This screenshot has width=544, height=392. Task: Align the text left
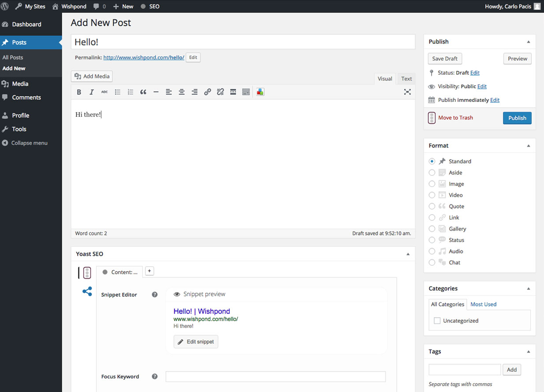169,92
